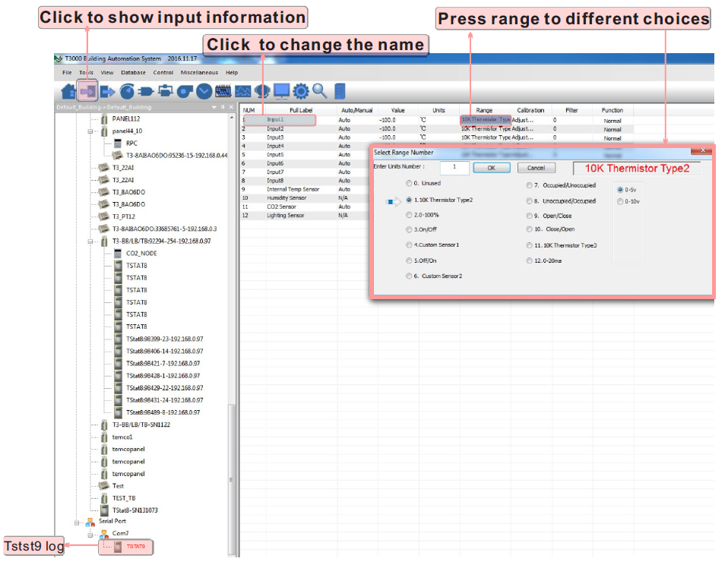Open the Programs plug icon
The image size is (728, 568).
tap(146, 91)
